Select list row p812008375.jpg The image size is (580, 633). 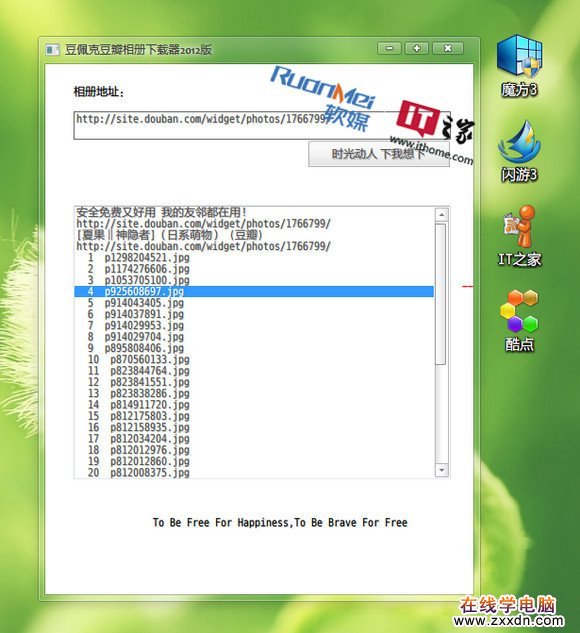coord(254,472)
